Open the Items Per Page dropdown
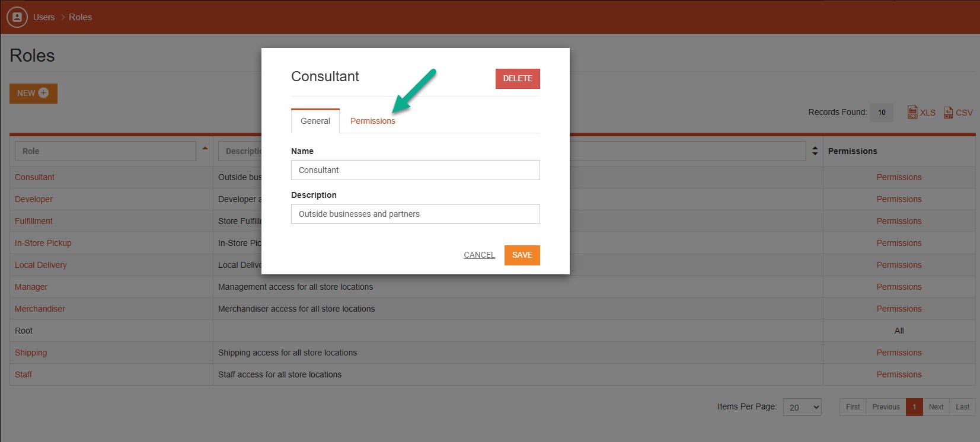 [802, 407]
